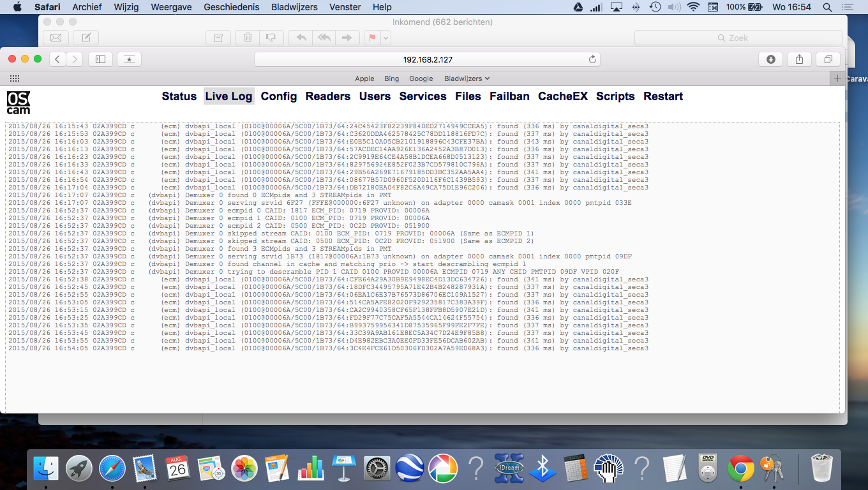This screenshot has width=868, height=490.
Task: Show all Safari tabs
Action: [x=828, y=59]
